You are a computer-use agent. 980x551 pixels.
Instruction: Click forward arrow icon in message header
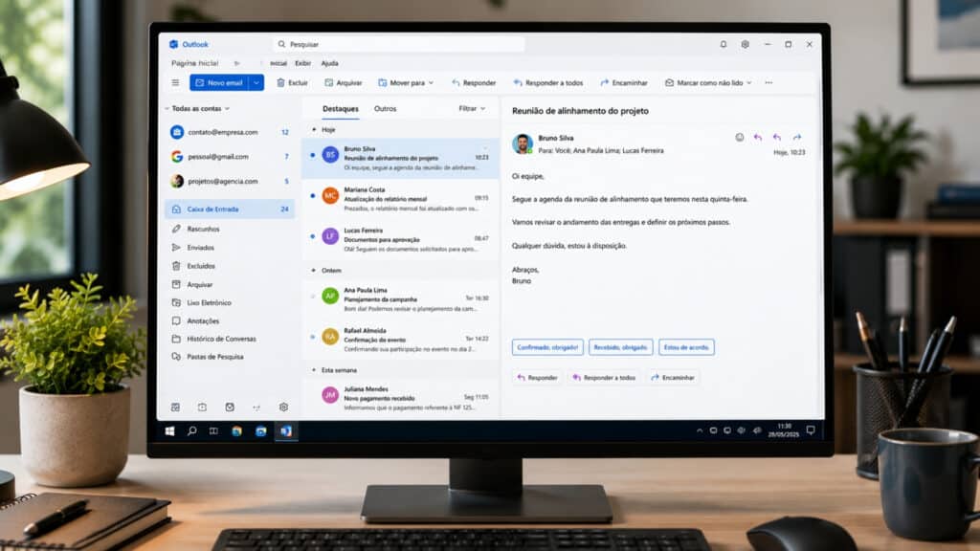pyautogui.click(x=797, y=138)
